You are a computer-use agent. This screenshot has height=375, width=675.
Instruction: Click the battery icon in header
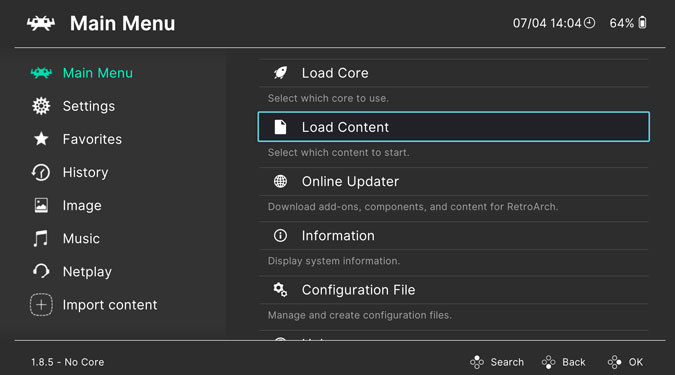pyautogui.click(x=642, y=23)
